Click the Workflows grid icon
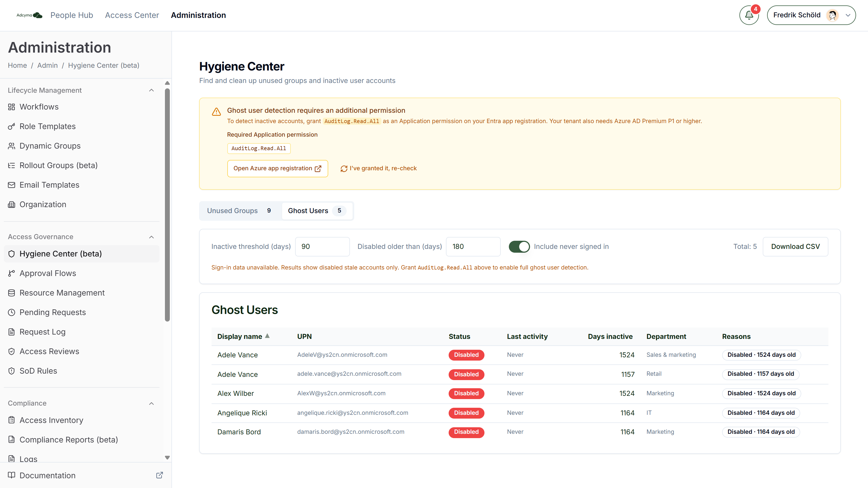 11,107
